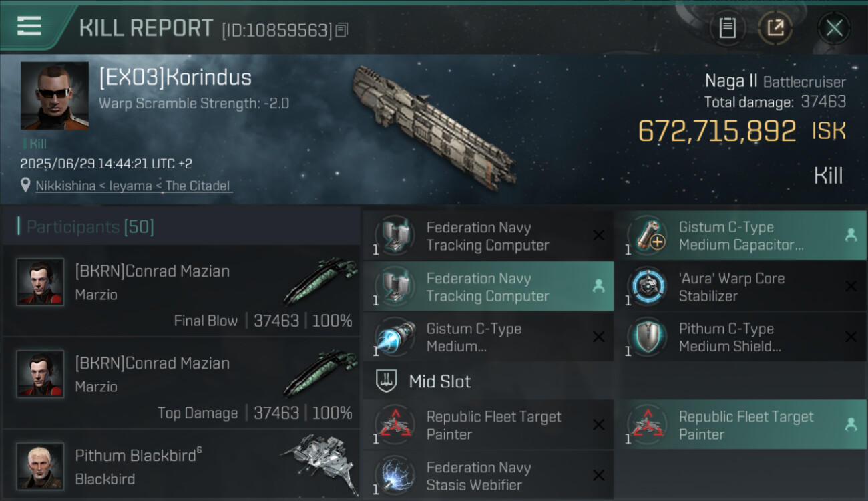Click the Mid Slot section header
The image size is (868, 501).
439,381
